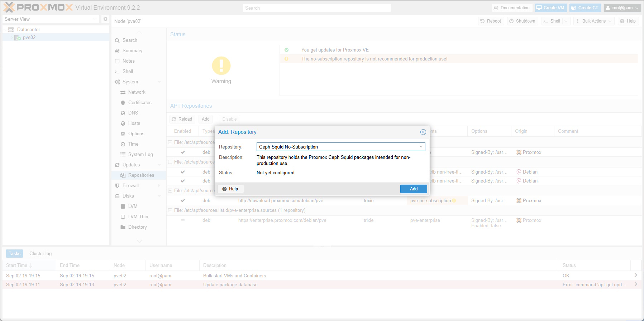
Task: Click the Reboot button
Action: click(491, 21)
